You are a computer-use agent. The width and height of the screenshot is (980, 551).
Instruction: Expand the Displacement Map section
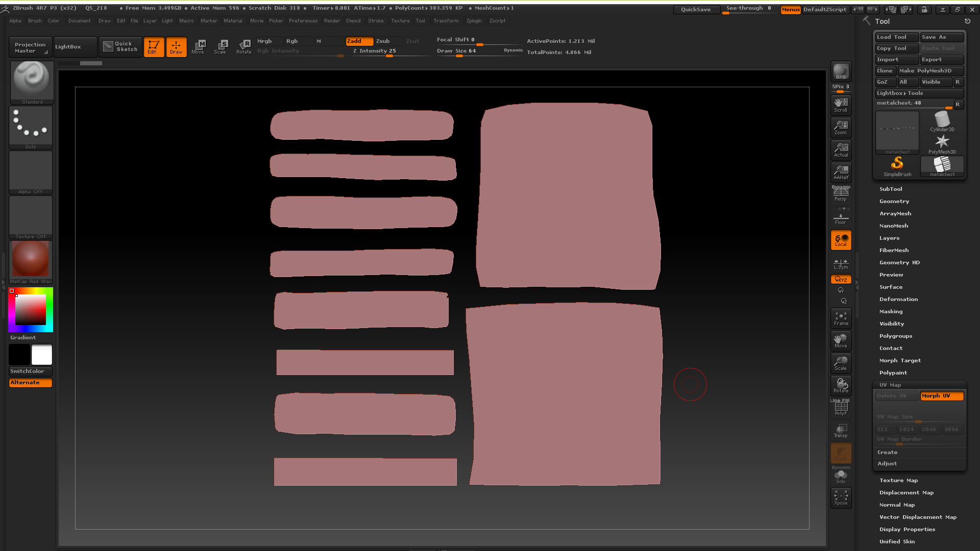[x=906, y=492]
